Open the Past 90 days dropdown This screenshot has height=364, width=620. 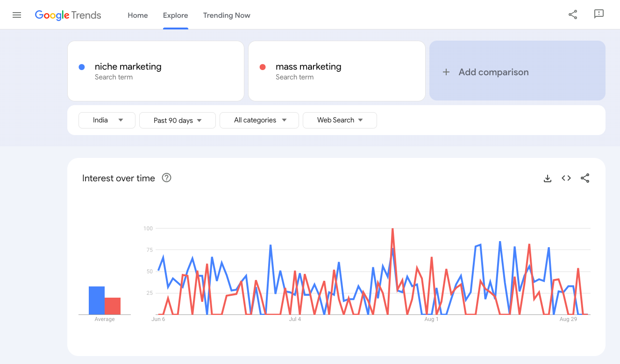(x=178, y=120)
